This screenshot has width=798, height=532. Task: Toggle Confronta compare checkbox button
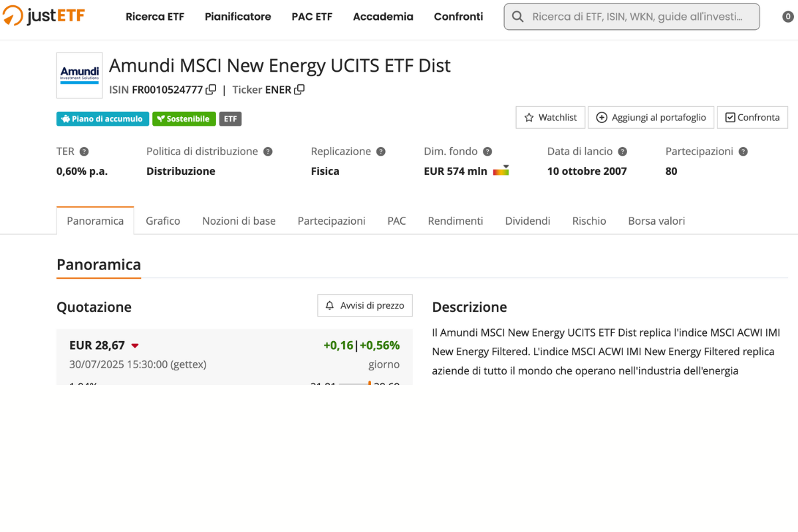pos(752,118)
